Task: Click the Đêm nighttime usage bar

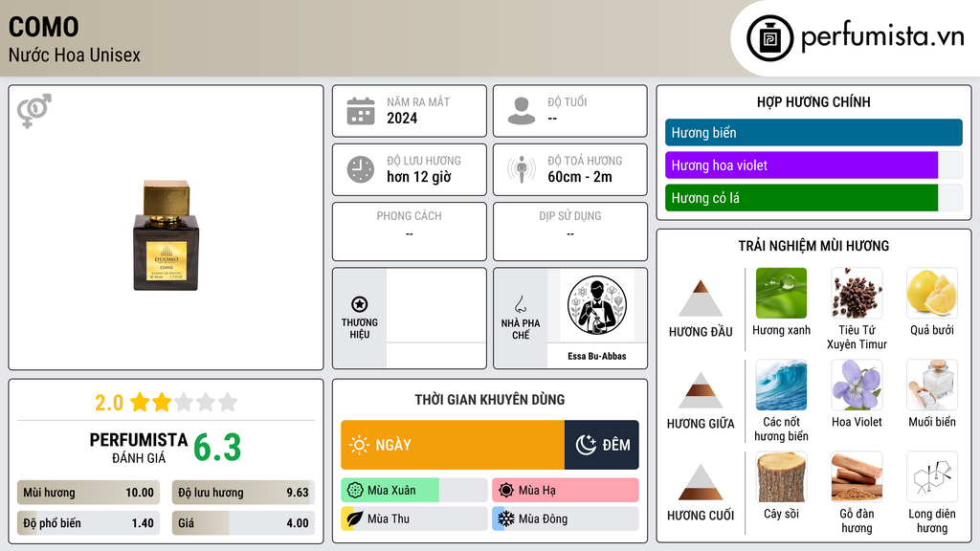Action: [602, 445]
